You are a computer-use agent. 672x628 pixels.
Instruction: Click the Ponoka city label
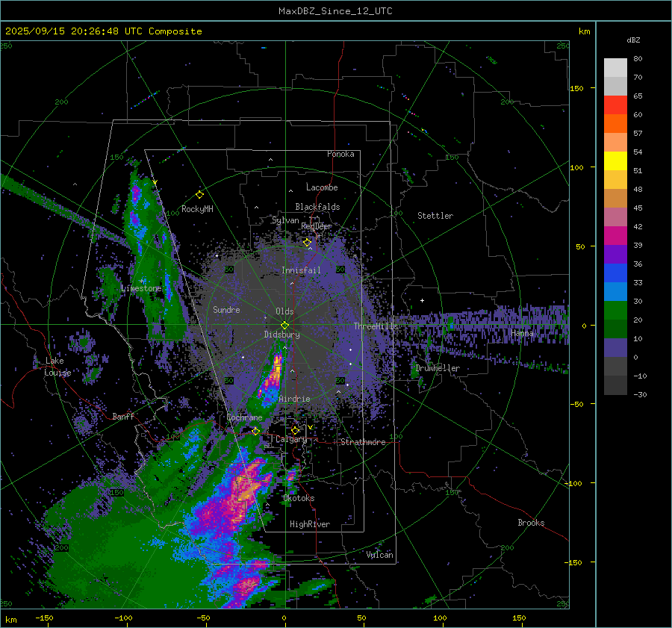[x=340, y=154]
